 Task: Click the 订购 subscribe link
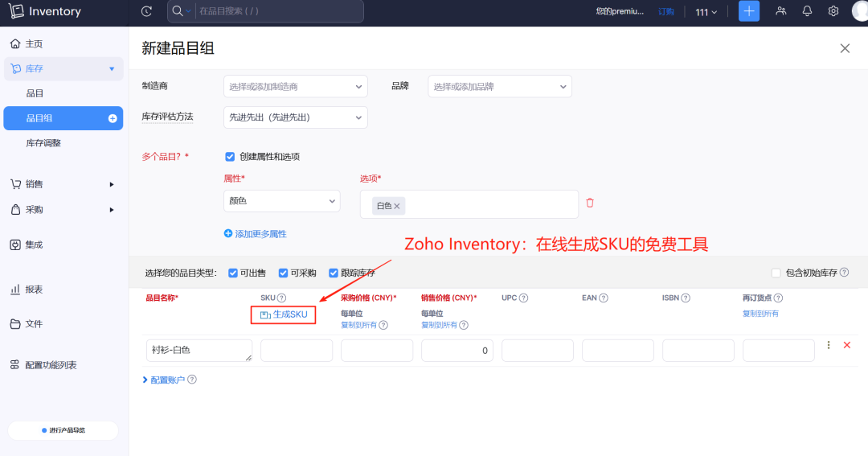[666, 11]
